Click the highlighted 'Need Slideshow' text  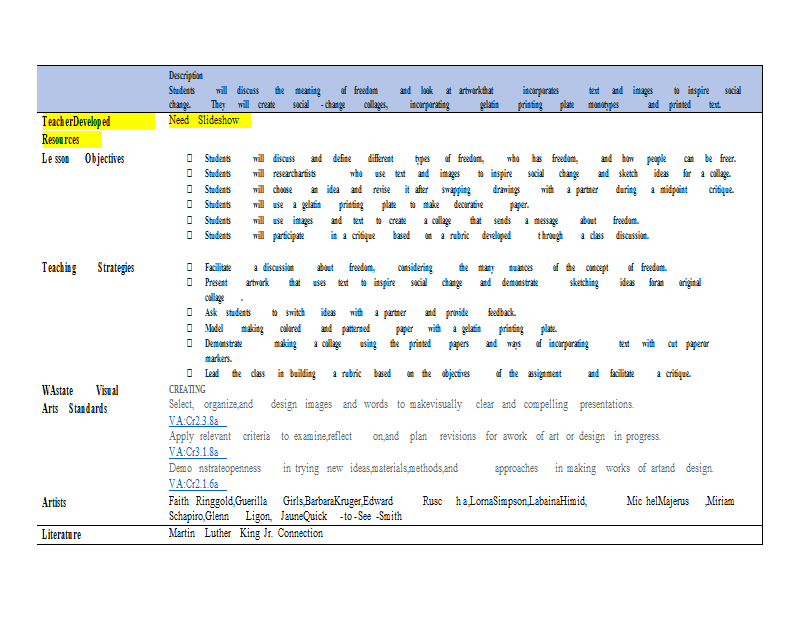pos(204,120)
